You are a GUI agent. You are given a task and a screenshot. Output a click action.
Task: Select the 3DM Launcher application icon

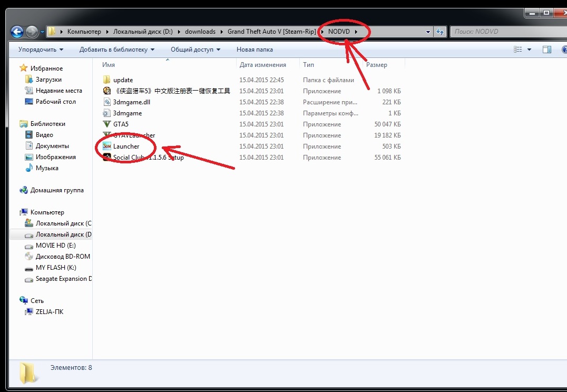pyautogui.click(x=106, y=146)
